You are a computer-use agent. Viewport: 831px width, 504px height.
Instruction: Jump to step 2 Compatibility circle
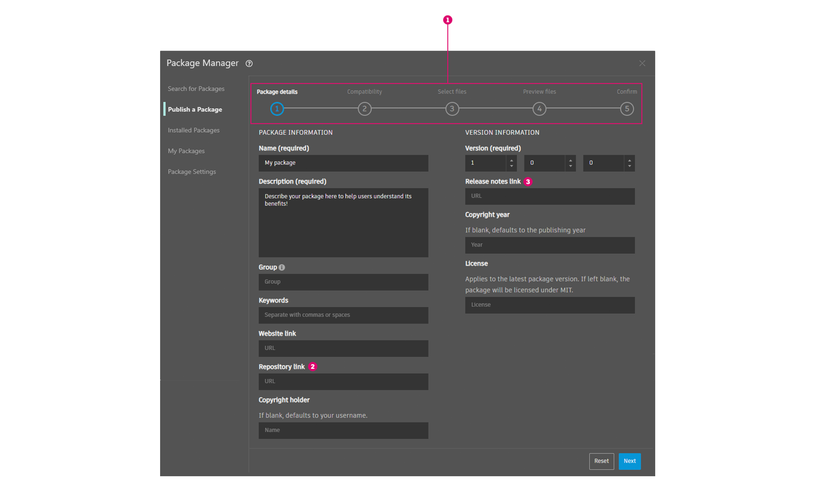[364, 109]
